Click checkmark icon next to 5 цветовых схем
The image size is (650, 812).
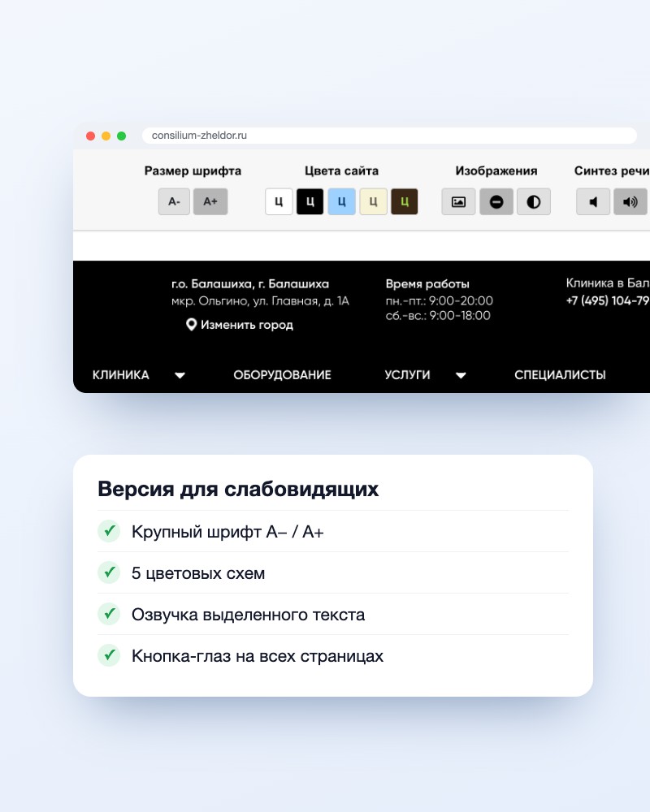109,572
